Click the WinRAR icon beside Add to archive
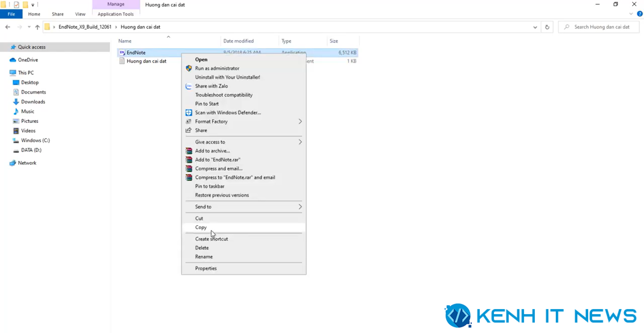 (189, 151)
